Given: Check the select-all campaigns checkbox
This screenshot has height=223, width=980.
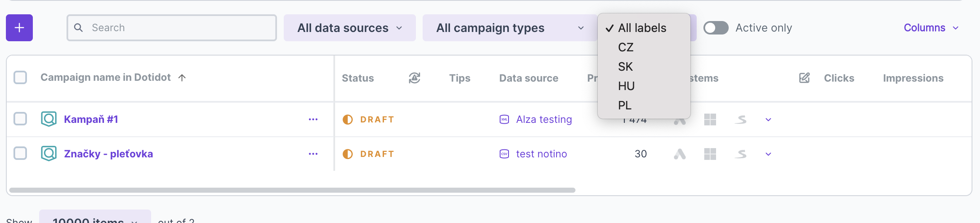Looking at the screenshot, I should 20,77.
